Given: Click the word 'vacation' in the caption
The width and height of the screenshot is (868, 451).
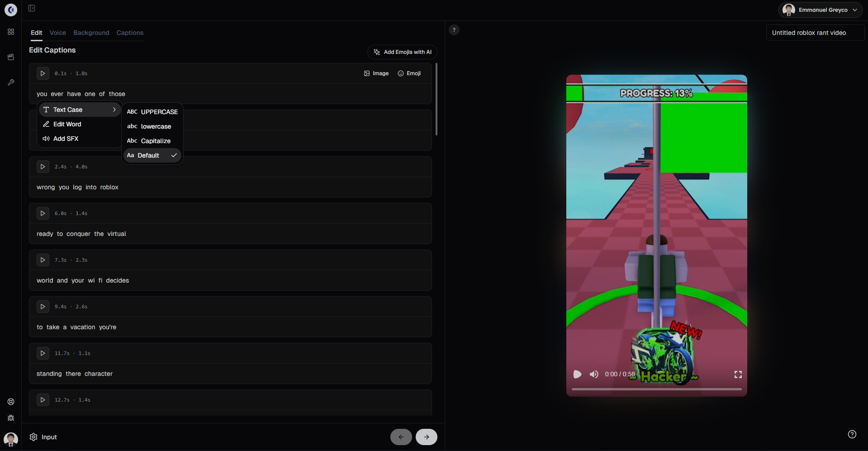Looking at the screenshot, I should (x=83, y=327).
